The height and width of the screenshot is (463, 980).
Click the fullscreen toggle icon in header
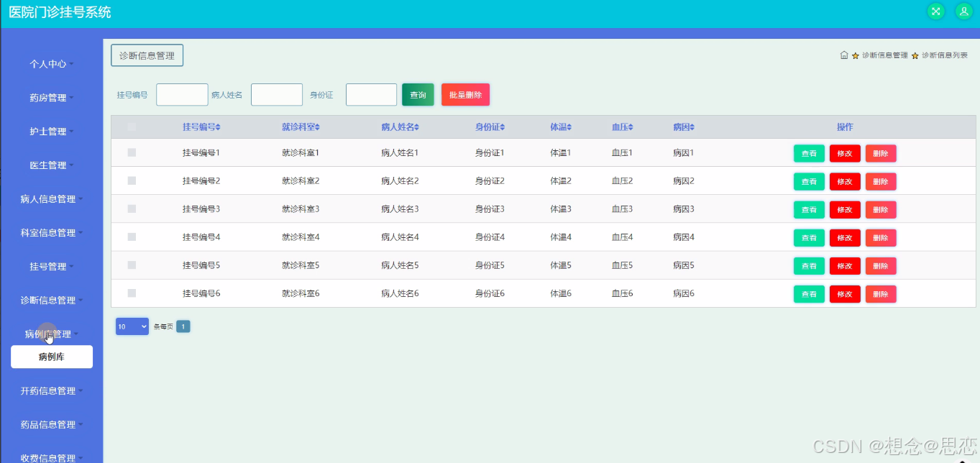935,11
